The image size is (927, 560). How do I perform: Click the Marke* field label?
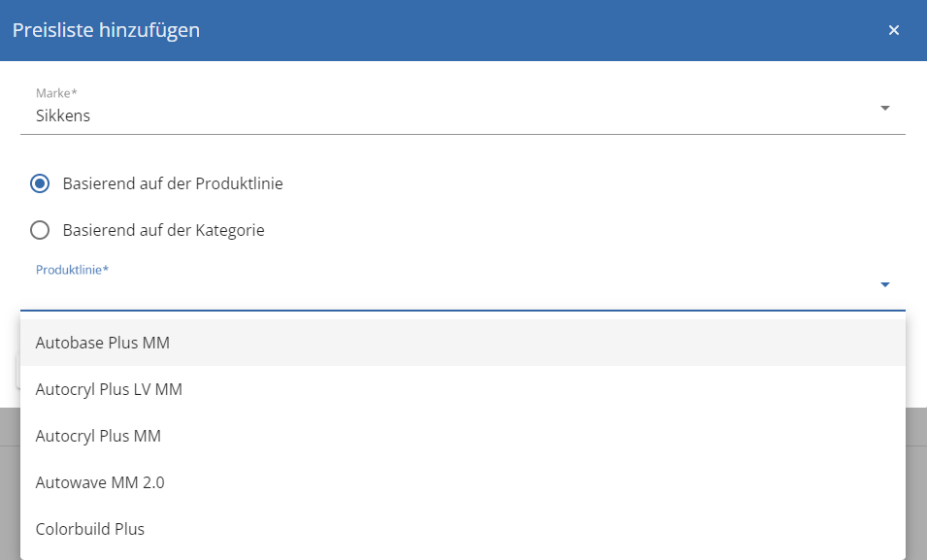click(x=56, y=93)
